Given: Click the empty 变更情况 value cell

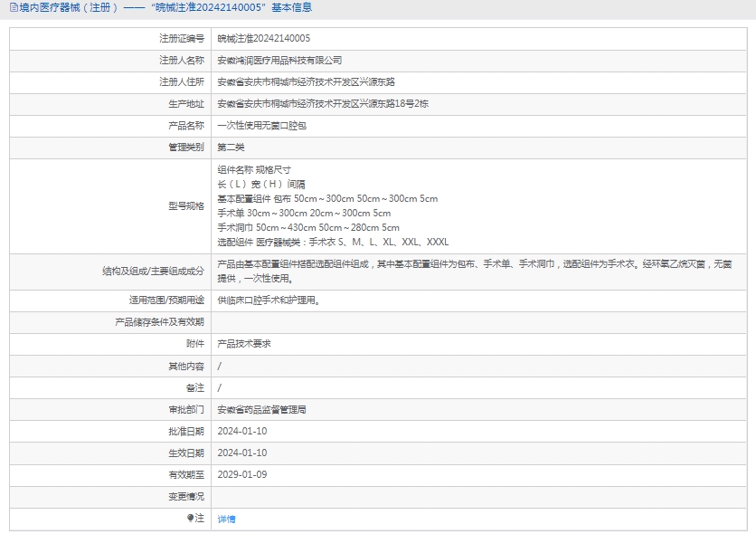Looking at the screenshot, I should (479, 496).
